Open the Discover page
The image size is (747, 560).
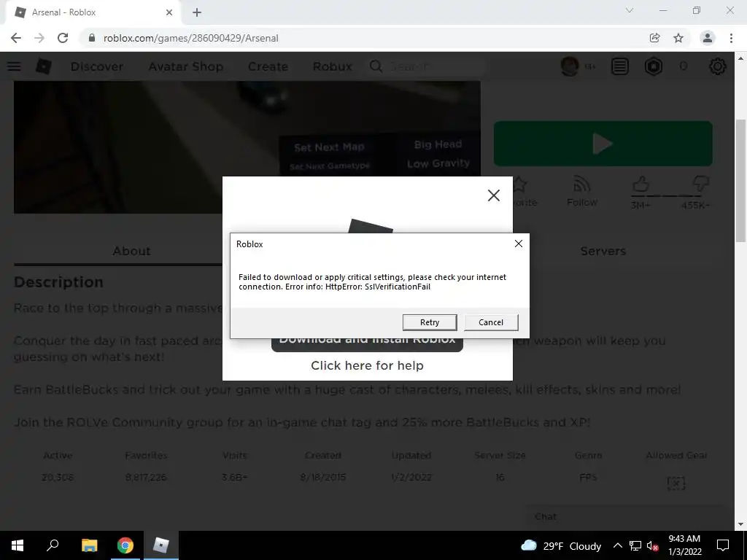click(x=97, y=66)
